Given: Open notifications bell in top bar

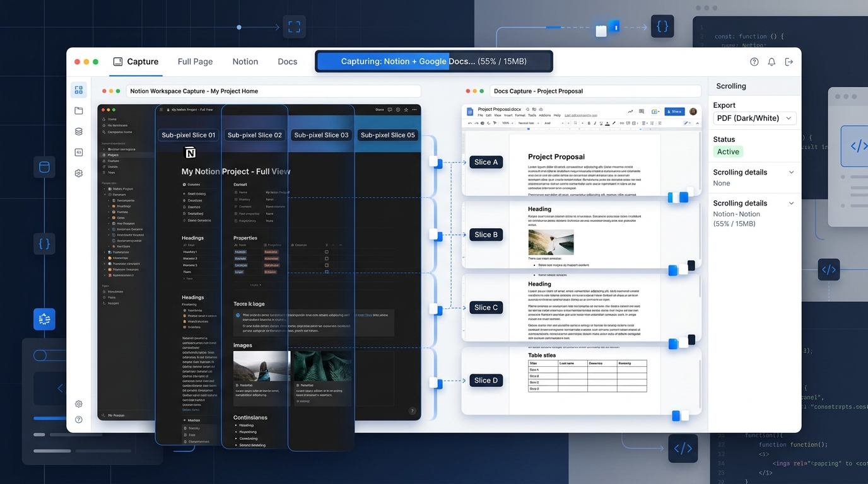Looking at the screenshot, I should tap(771, 62).
